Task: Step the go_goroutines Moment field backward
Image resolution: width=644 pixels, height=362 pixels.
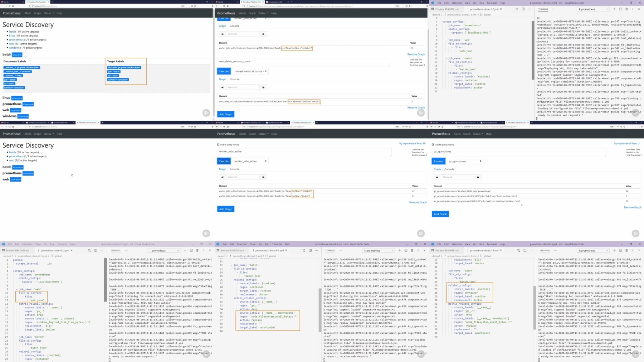Action: tap(437, 177)
